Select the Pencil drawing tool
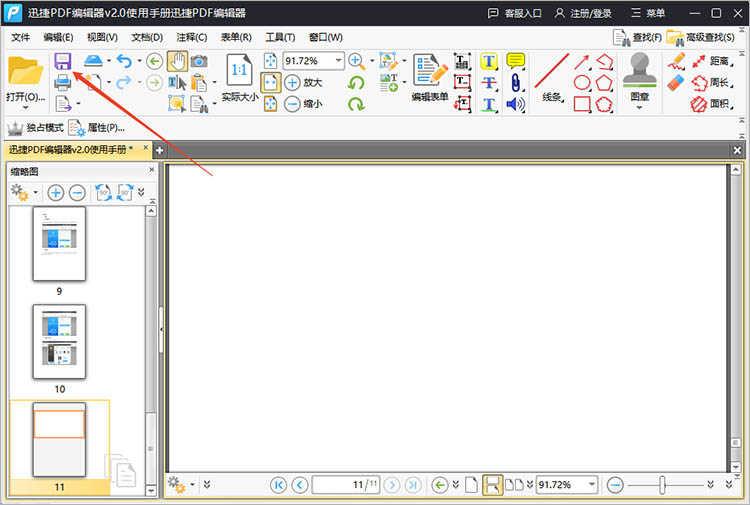The height and width of the screenshot is (505, 750). (677, 61)
